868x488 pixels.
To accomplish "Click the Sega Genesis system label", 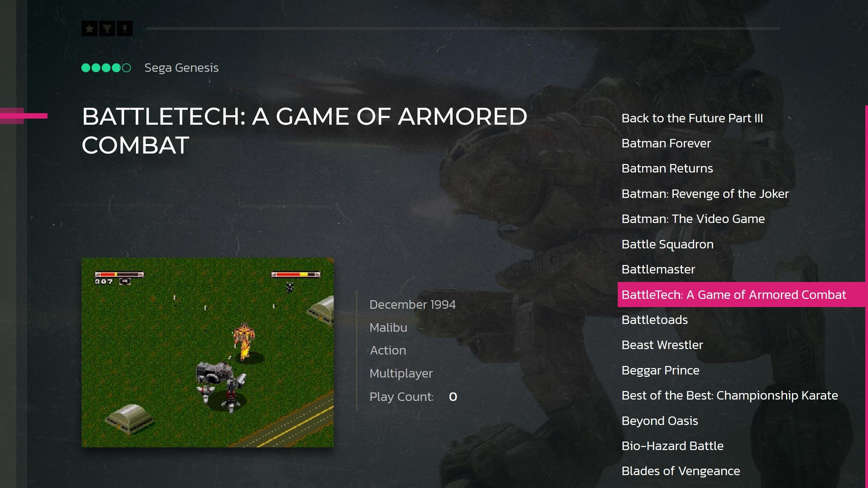I will click(181, 68).
